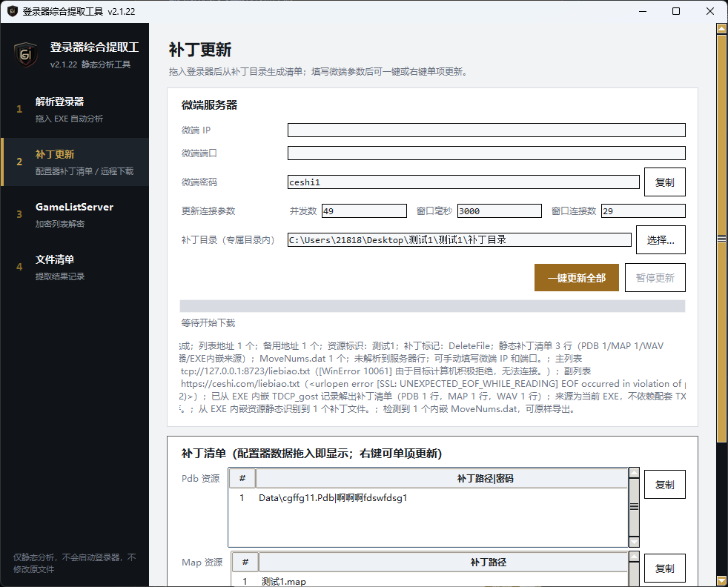Focus the 微端端口 input field

[486, 153]
